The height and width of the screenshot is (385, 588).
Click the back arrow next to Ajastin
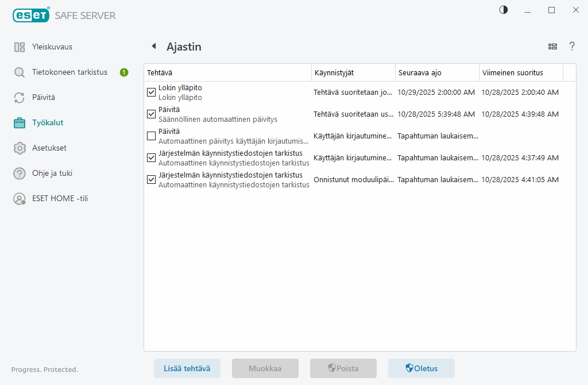tap(153, 47)
